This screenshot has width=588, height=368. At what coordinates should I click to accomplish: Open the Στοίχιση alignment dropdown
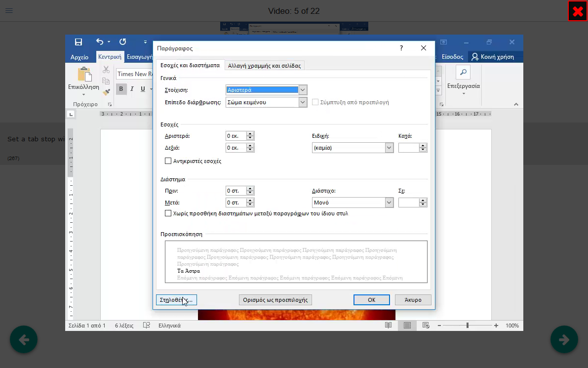pos(303,90)
